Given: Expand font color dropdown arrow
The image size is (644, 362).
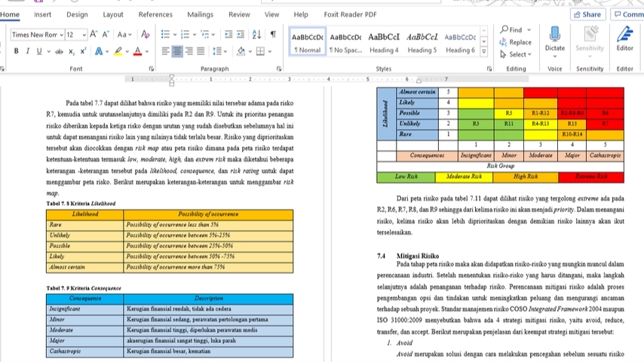Looking at the screenshot, I should pos(146,51).
